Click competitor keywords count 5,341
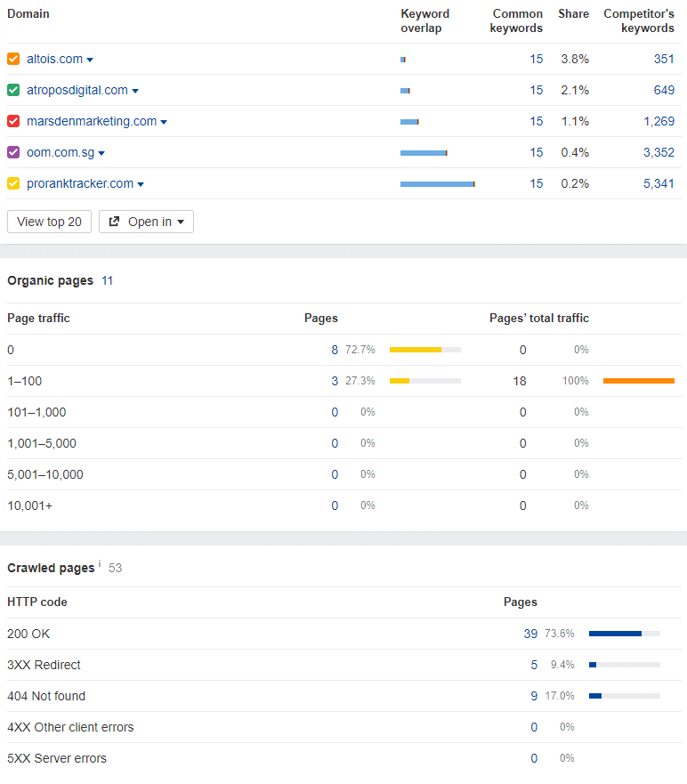The image size is (687, 784). point(659,183)
